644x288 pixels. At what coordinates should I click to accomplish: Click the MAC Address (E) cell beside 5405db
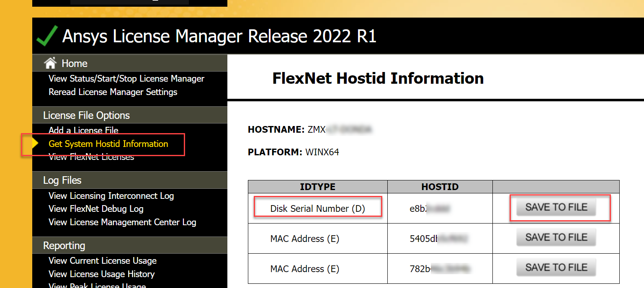(318, 239)
